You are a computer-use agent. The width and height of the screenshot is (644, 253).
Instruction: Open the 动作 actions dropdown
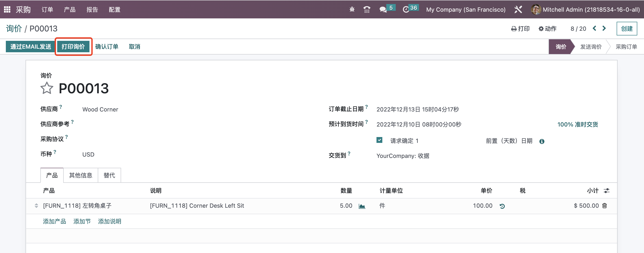pos(547,28)
